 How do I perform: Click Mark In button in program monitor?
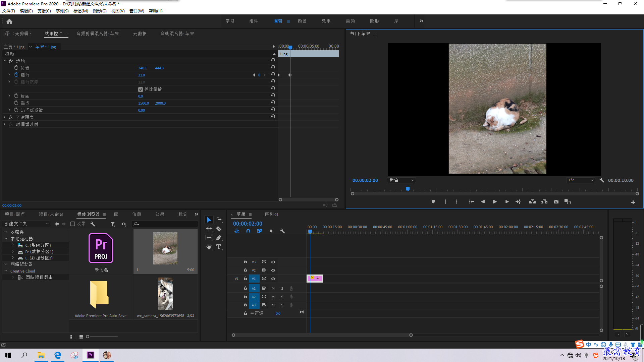point(445,202)
